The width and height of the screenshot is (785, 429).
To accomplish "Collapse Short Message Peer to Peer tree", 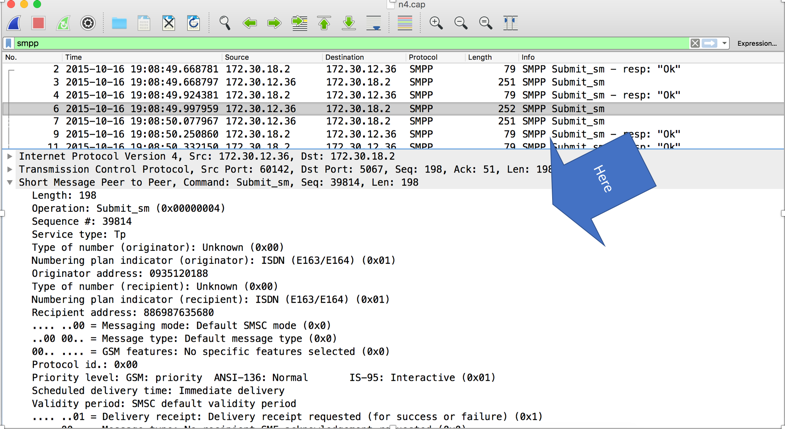I will pos(10,182).
